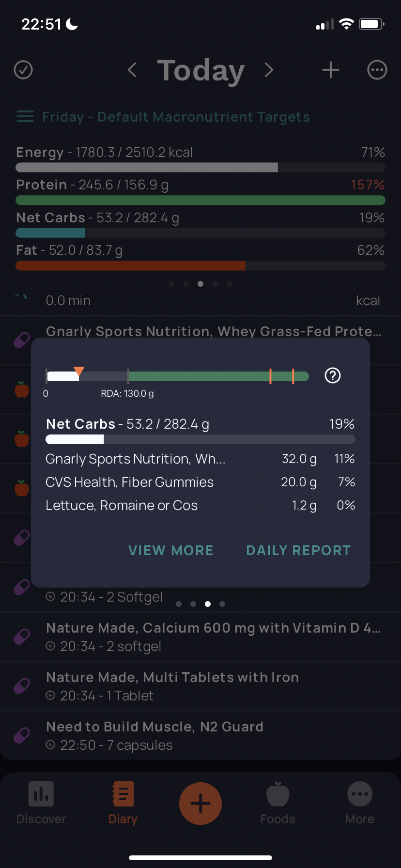Viewport: 401px width, 868px height.
Task: Open the Discover tab
Action: (41, 803)
